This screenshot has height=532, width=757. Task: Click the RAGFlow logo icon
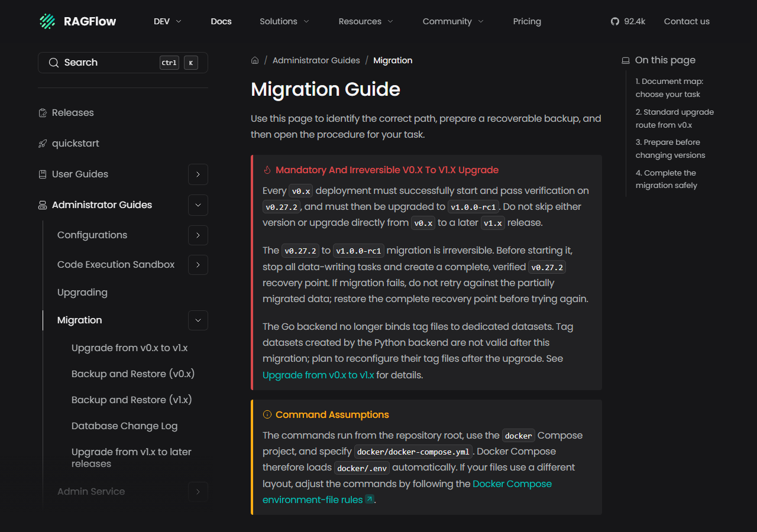[47, 21]
